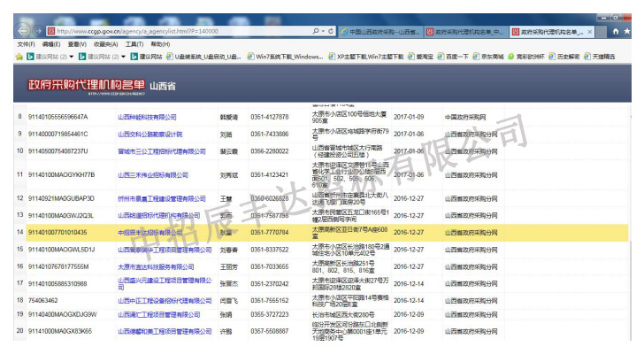The width and height of the screenshot is (644, 362).
Task: Open the XP主题下载 favorites bookmark
Action: pos(366,57)
